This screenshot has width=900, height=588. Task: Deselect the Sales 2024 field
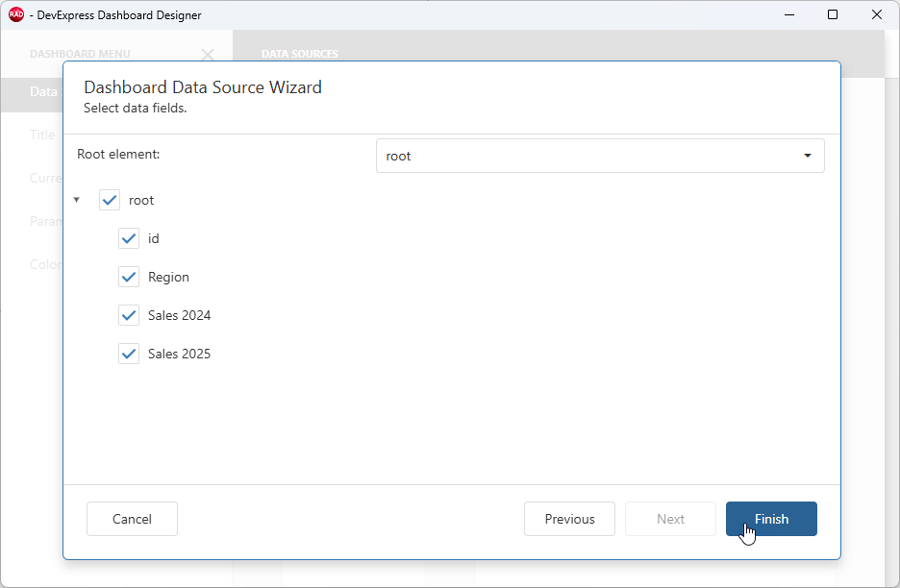[129, 315]
